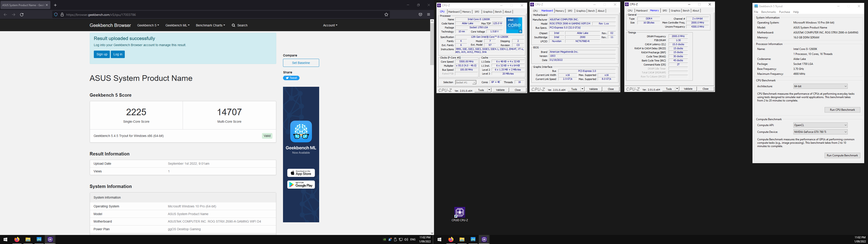This screenshot has width=868, height=244.
Task: Click Firefox icon on taskbar below CPU-Z windows
Action: click(x=451, y=239)
